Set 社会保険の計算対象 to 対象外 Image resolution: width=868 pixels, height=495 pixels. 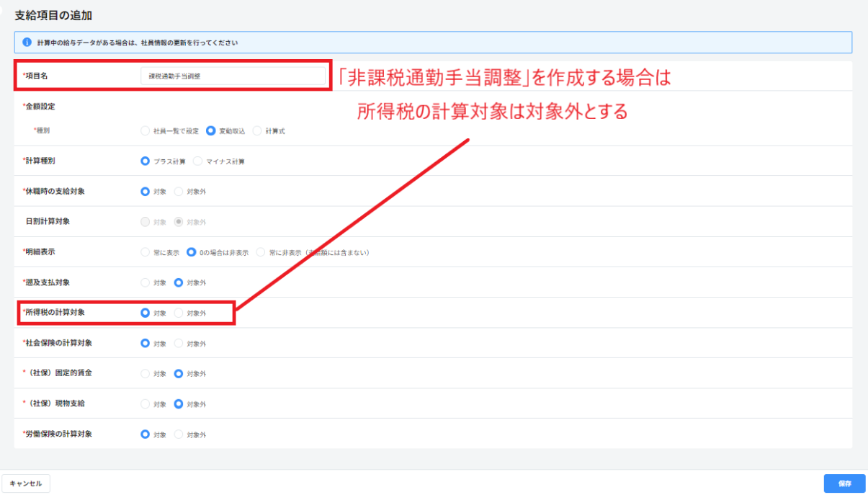point(179,344)
